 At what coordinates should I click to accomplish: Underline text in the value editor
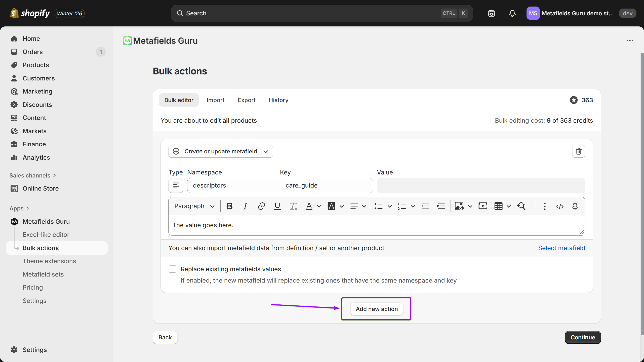277,206
